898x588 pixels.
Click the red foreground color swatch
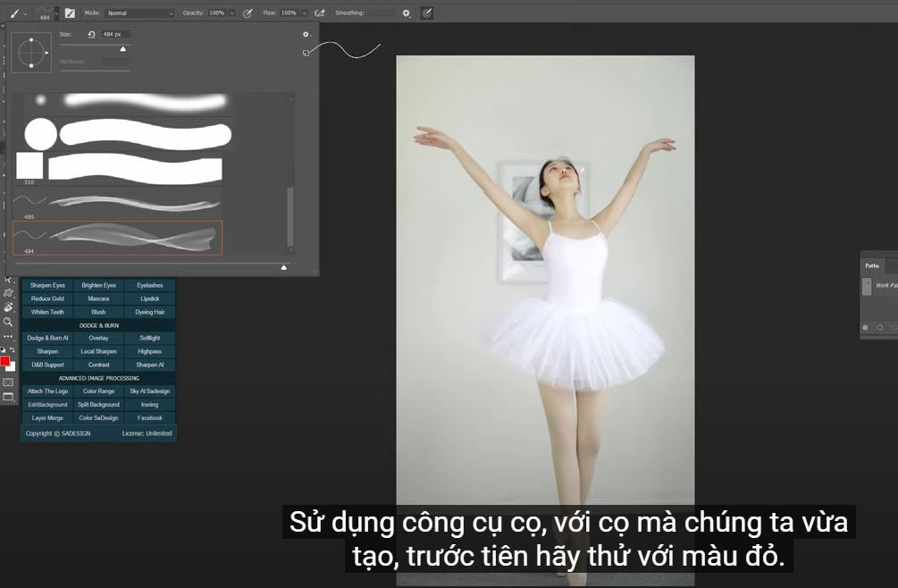coord(4,362)
